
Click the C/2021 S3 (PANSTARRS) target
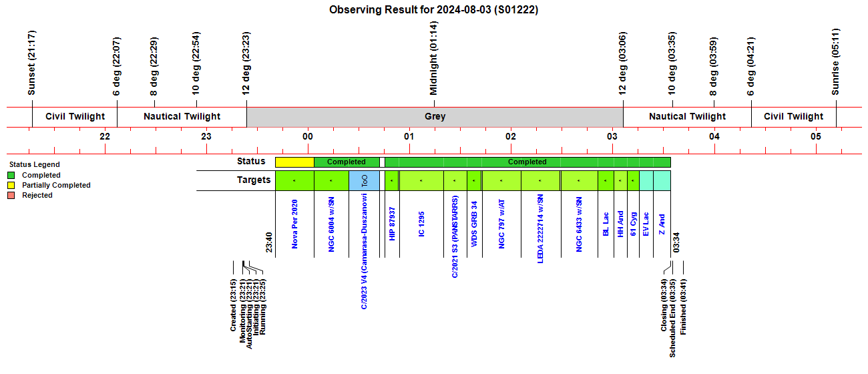pos(455,236)
